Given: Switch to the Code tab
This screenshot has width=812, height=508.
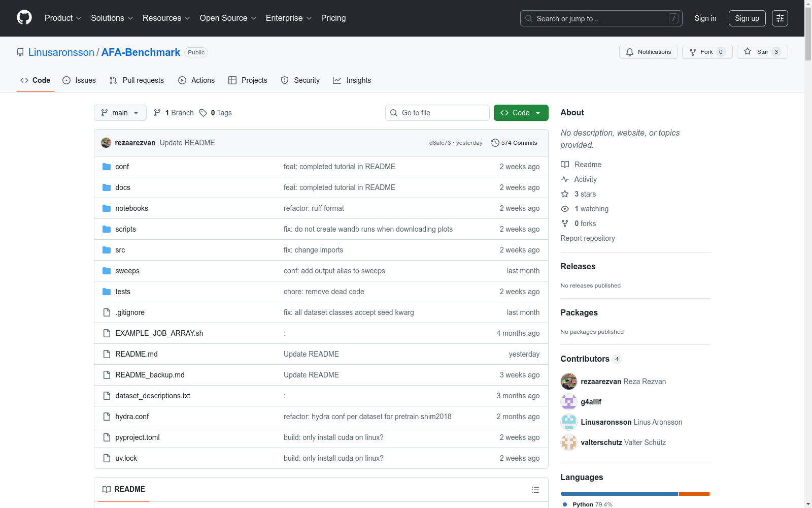Looking at the screenshot, I should point(36,80).
